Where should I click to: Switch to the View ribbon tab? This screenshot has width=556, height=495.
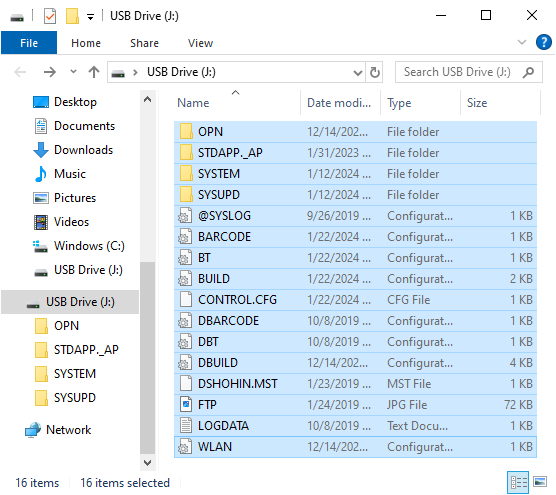click(x=200, y=43)
